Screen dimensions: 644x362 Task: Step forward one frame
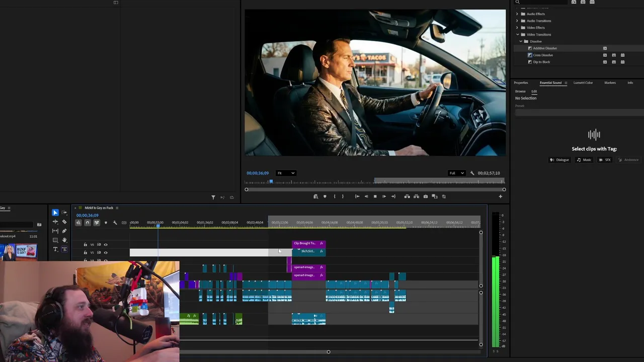click(x=384, y=196)
